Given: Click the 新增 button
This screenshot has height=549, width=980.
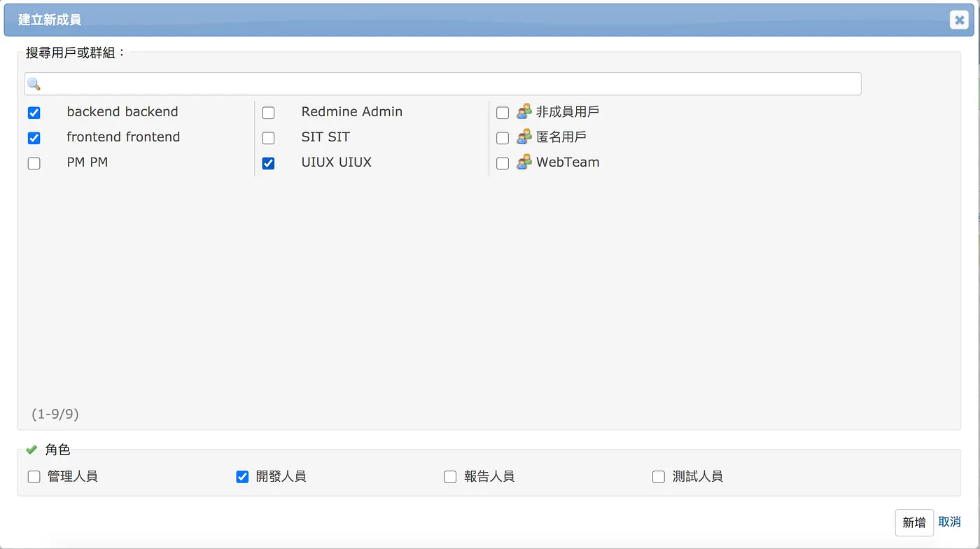Looking at the screenshot, I should pyautogui.click(x=914, y=522).
